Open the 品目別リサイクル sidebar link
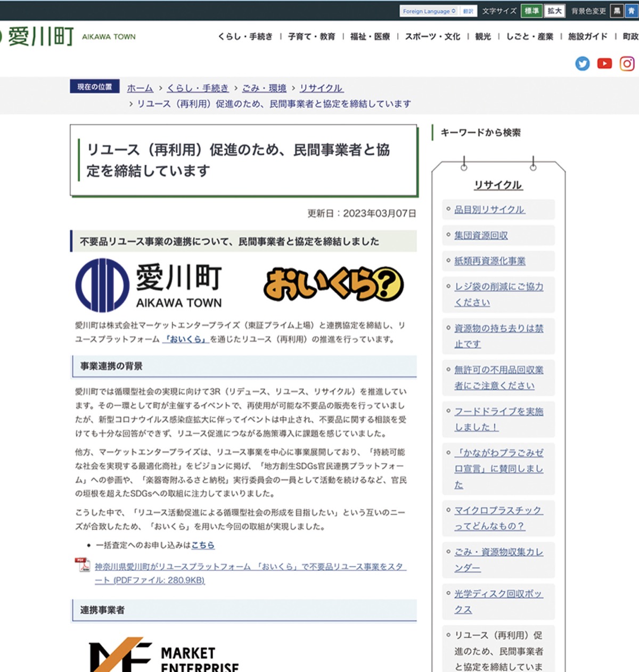Screen dimensions: 639x672 coord(489,209)
